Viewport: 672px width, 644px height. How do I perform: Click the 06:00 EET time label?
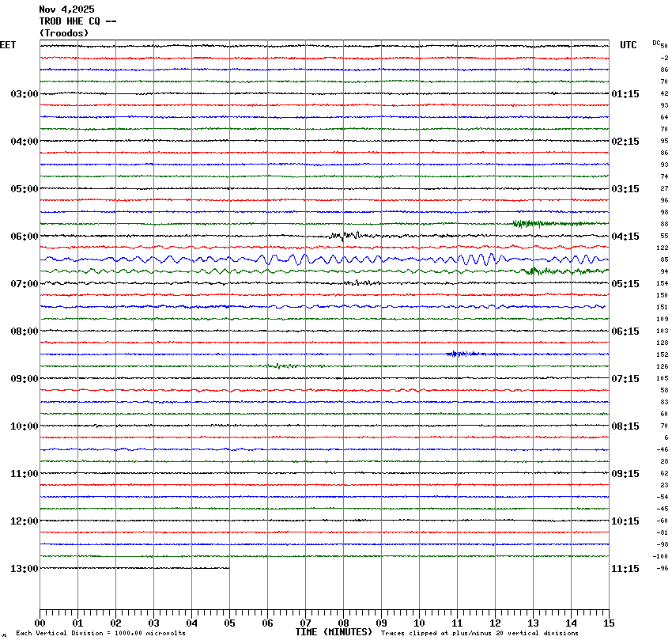pos(24,237)
